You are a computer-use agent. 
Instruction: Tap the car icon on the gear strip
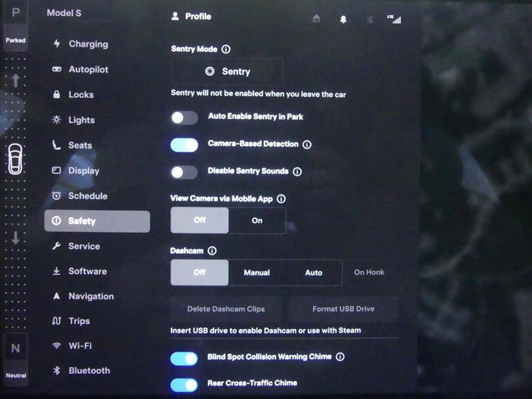15,159
